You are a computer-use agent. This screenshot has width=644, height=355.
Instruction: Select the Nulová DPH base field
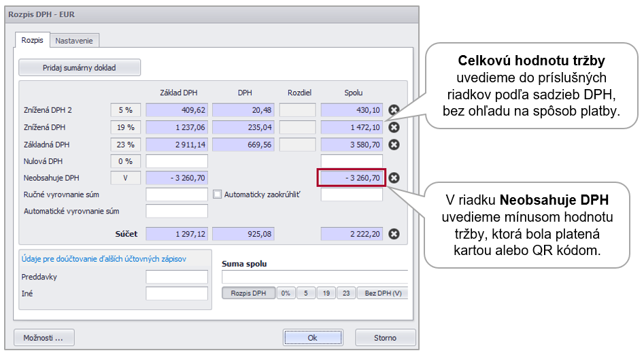176,161
